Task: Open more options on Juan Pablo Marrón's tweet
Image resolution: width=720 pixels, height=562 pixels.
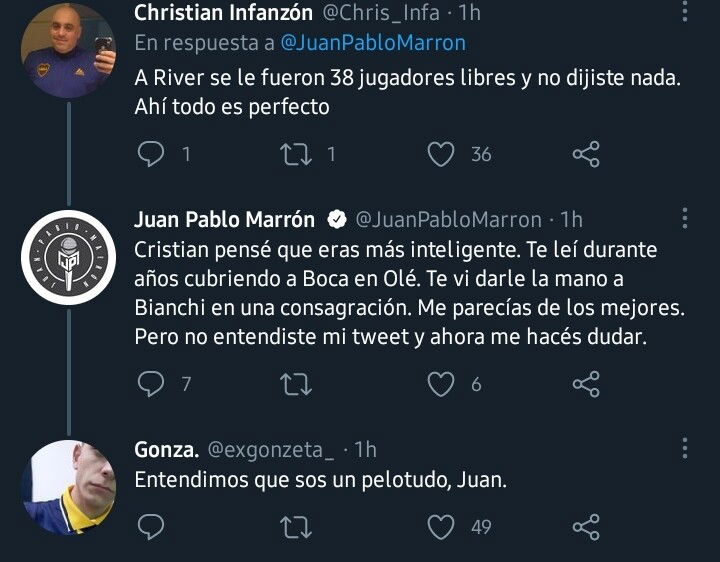Action: (x=685, y=220)
